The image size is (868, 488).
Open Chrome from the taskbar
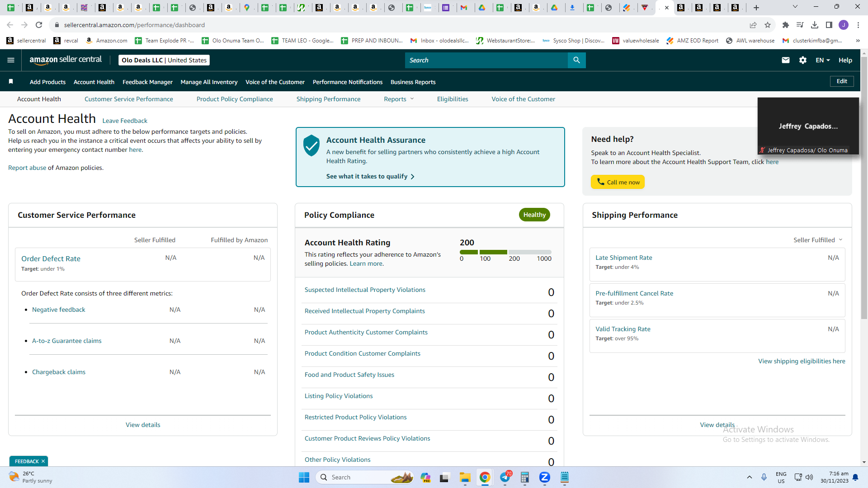click(485, 477)
